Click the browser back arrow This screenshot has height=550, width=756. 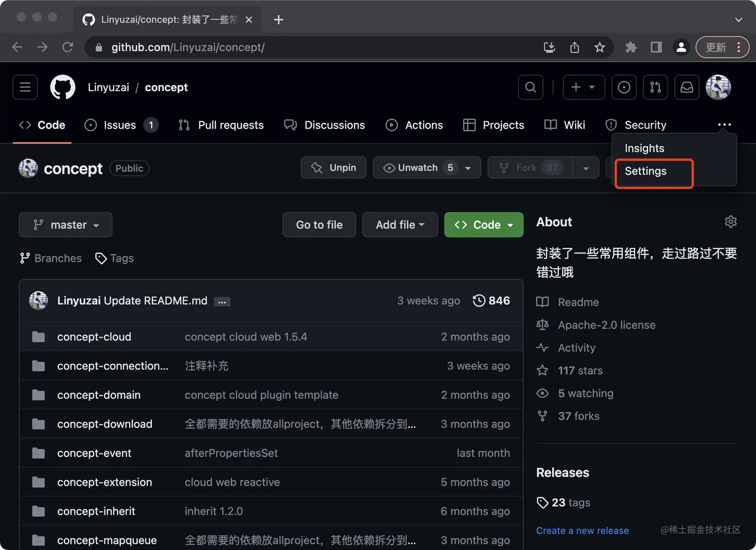[17, 47]
